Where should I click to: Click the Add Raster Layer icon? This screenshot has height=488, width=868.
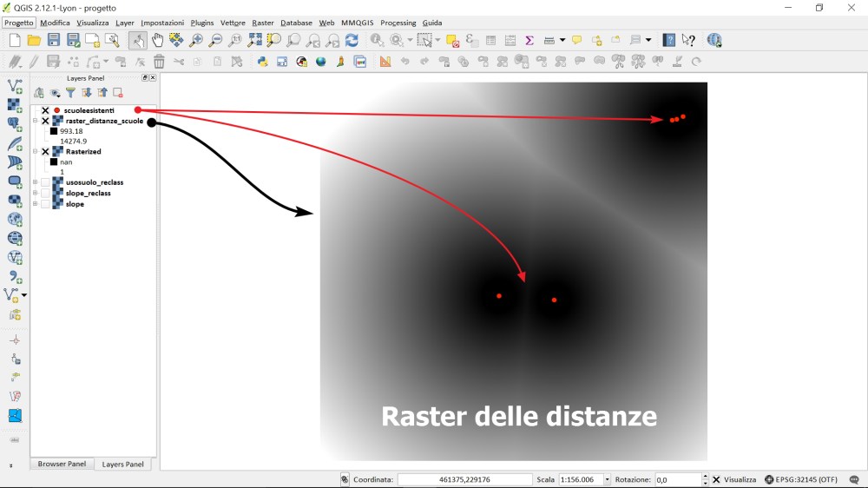pyautogui.click(x=15, y=105)
